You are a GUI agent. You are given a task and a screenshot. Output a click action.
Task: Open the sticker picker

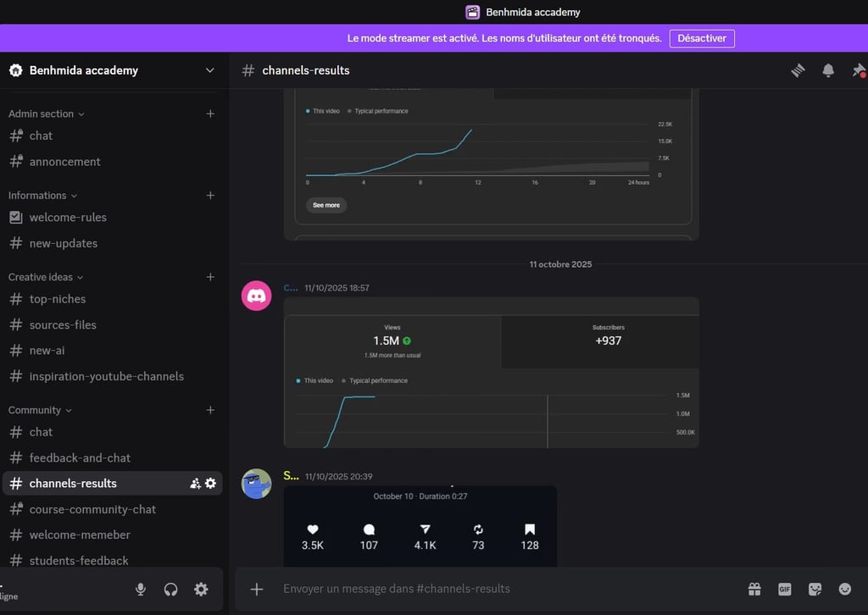point(815,589)
